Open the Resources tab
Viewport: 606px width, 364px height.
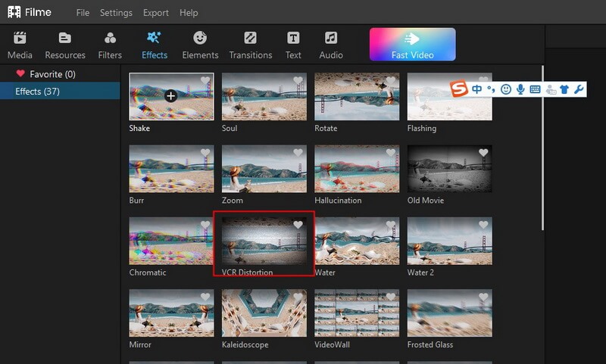(65, 45)
